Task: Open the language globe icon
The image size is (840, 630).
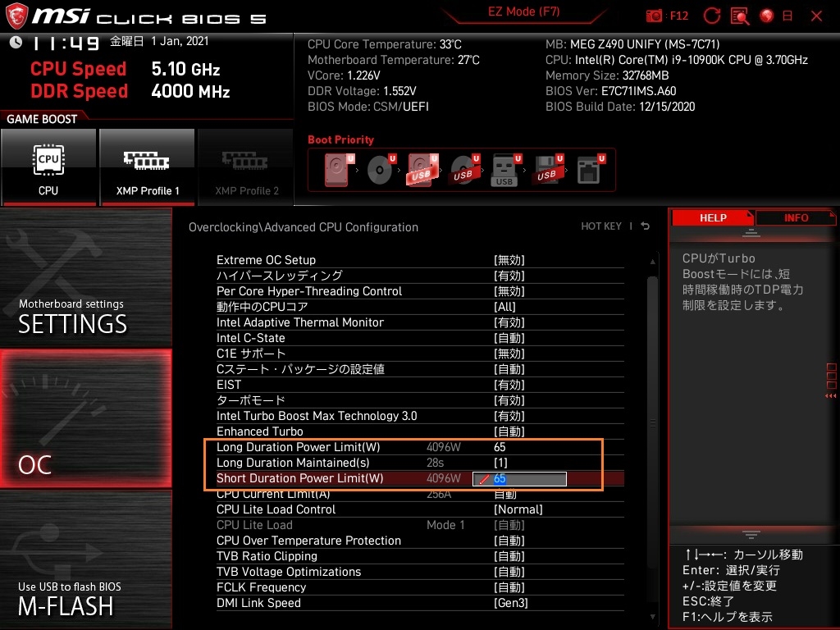Action: tap(767, 16)
